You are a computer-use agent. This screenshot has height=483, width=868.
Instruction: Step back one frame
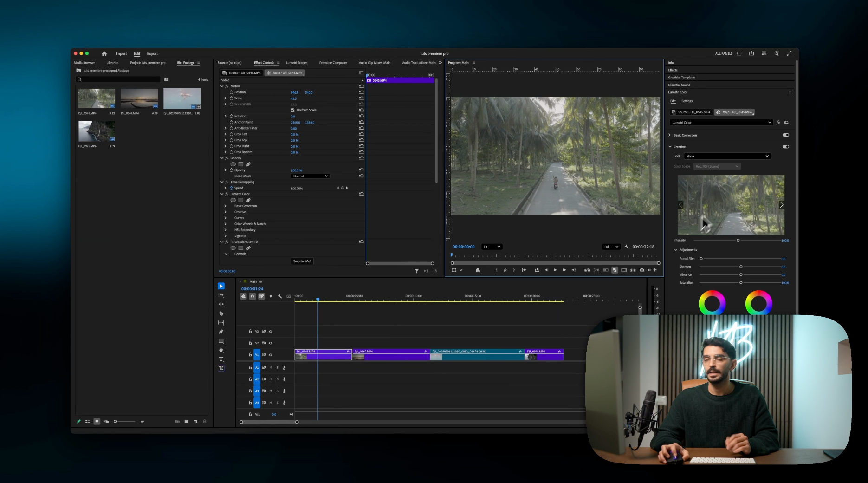point(546,270)
